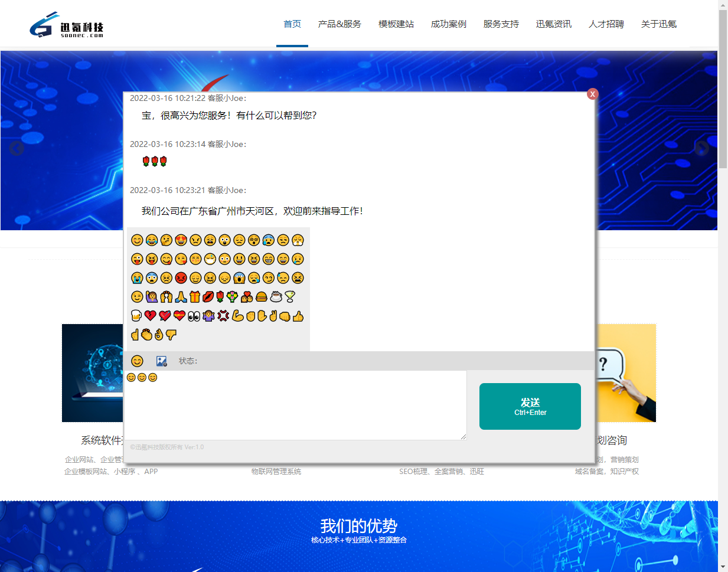Screen dimensions: 728x572
Task: Open the 首页 nav tab
Action: click(x=292, y=24)
